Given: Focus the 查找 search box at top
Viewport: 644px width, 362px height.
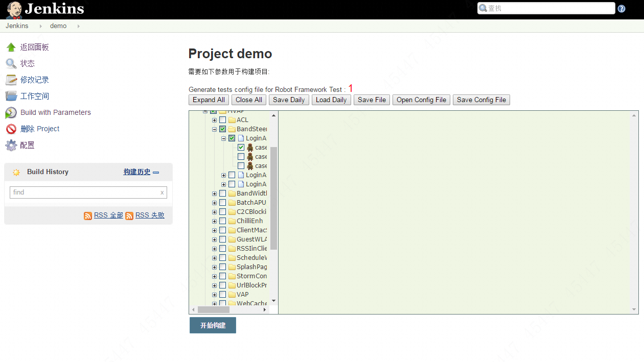Looking at the screenshot, I should (x=546, y=8).
